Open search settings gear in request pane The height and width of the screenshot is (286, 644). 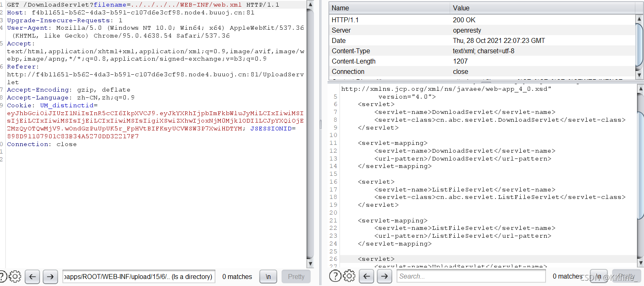point(14,277)
